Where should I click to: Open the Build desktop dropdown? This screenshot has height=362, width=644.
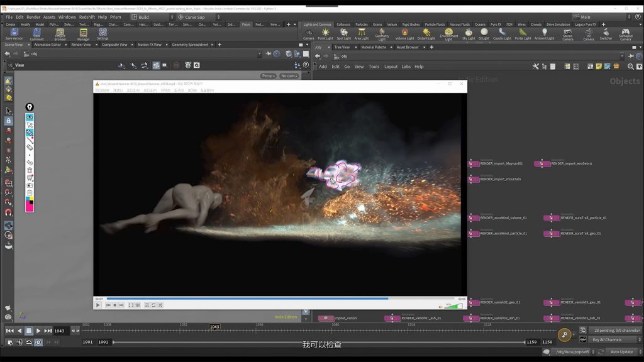pos(152,17)
